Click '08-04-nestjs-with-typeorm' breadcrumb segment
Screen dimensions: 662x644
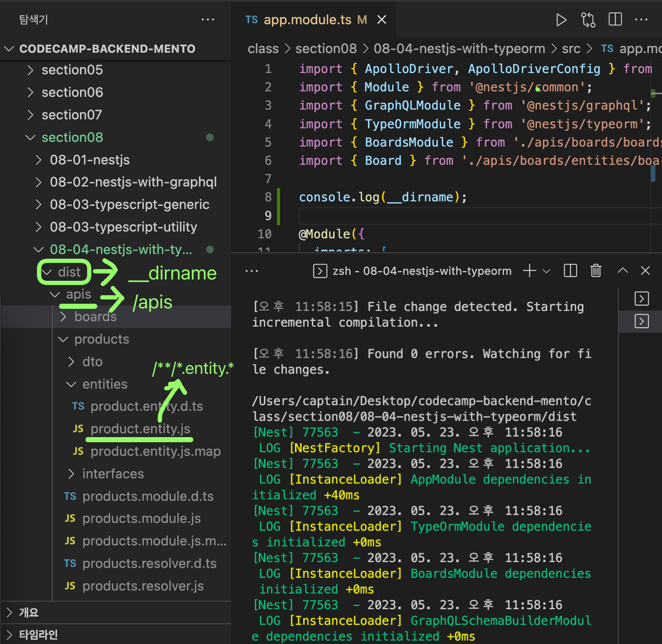(x=459, y=49)
